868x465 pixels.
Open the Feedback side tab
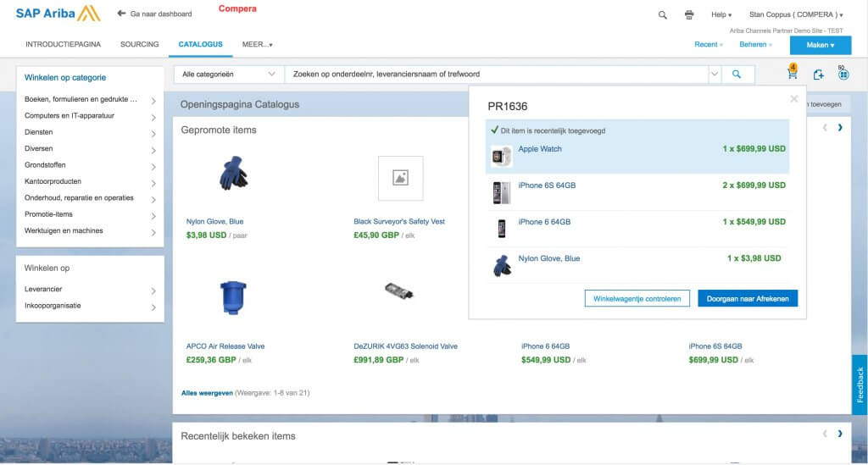click(x=860, y=385)
